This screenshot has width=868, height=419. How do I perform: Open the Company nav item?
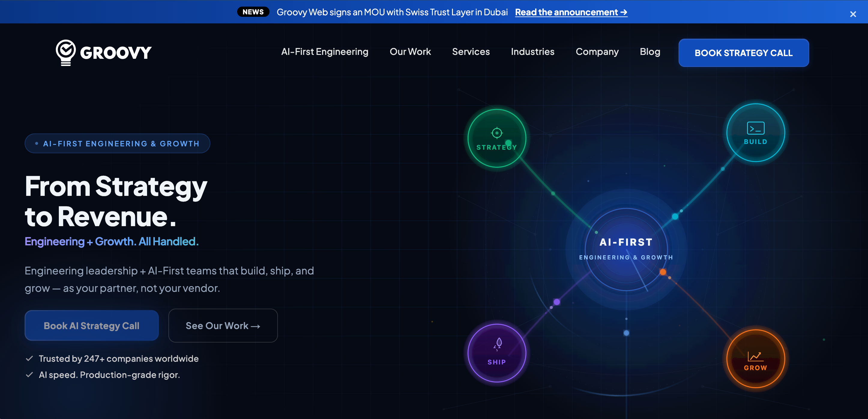click(x=597, y=52)
